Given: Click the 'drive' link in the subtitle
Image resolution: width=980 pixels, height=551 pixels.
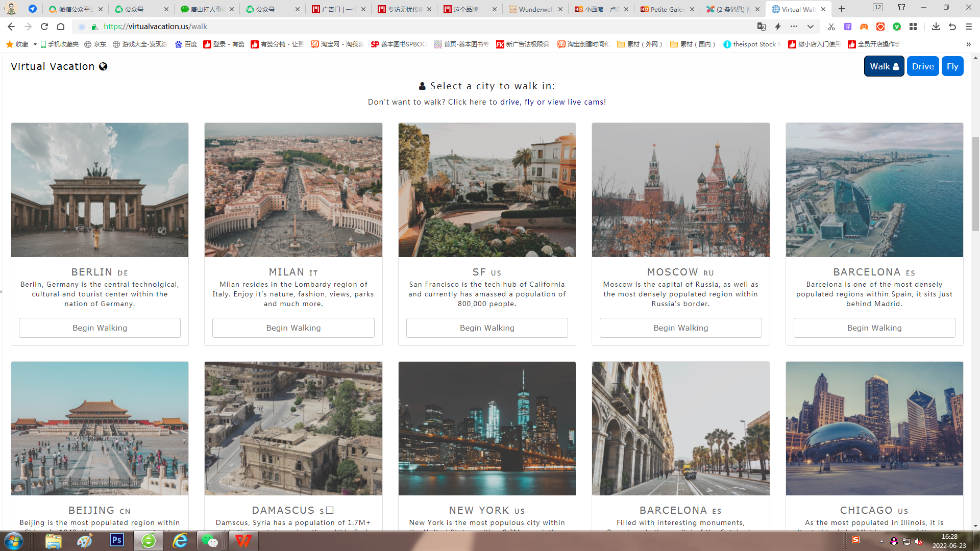Looking at the screenshot, I should 510,102.
